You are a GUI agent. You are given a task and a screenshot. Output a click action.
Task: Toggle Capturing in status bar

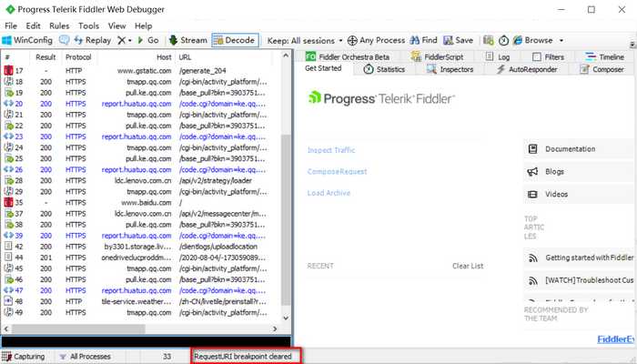[23, 357]
